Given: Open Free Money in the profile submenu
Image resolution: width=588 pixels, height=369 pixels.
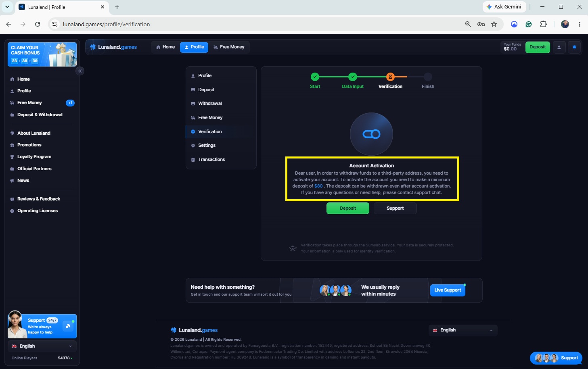Looking at the screenshot, I should (221, 117).
